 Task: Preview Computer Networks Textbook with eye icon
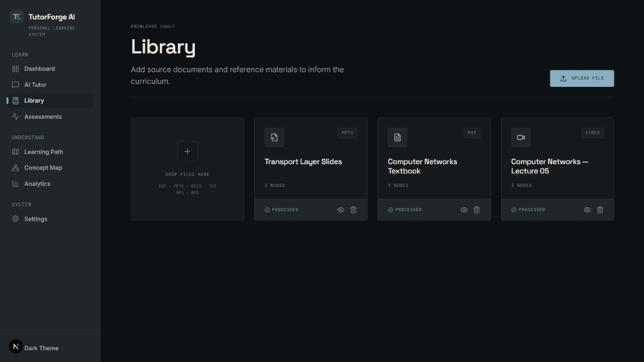coord(463,209)
